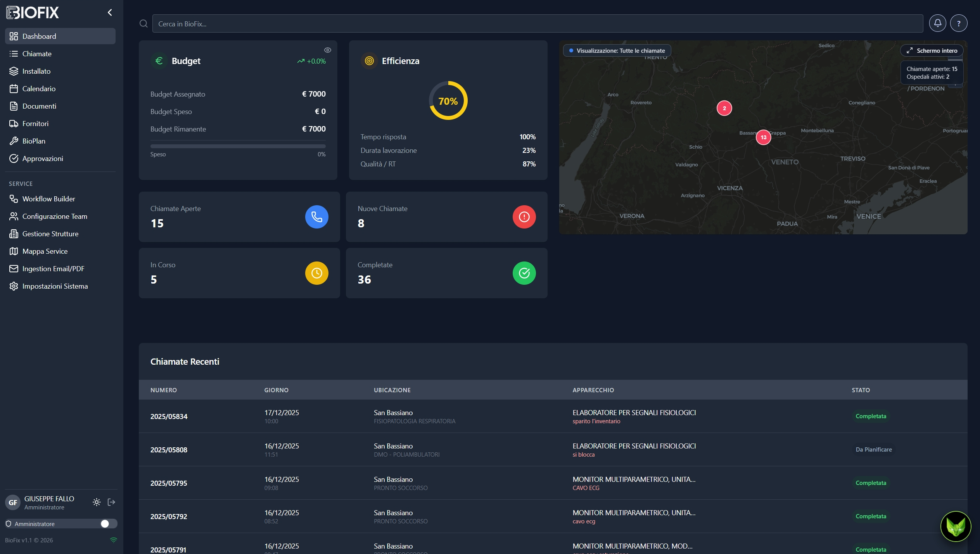The height and width of the screenshot is (554, 980).
Task: Open call 2025/05834 from Chiamate Recenti
Action: point(169,416)
